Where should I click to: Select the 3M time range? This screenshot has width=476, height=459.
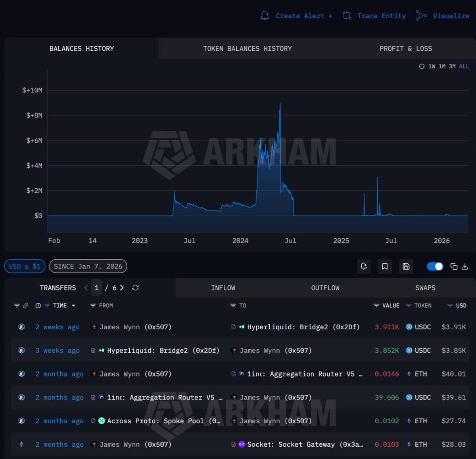[x=452, y=66]
